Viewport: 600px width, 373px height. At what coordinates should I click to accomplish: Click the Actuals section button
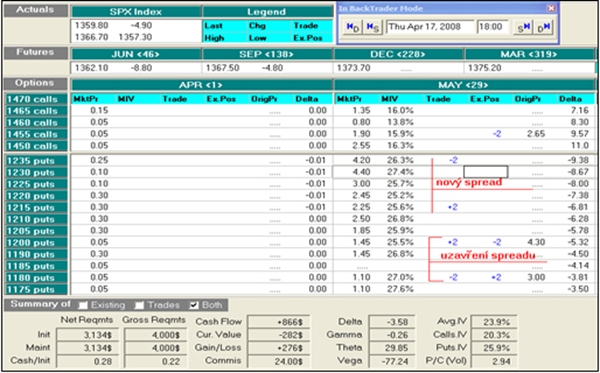(x=36, y=11)
